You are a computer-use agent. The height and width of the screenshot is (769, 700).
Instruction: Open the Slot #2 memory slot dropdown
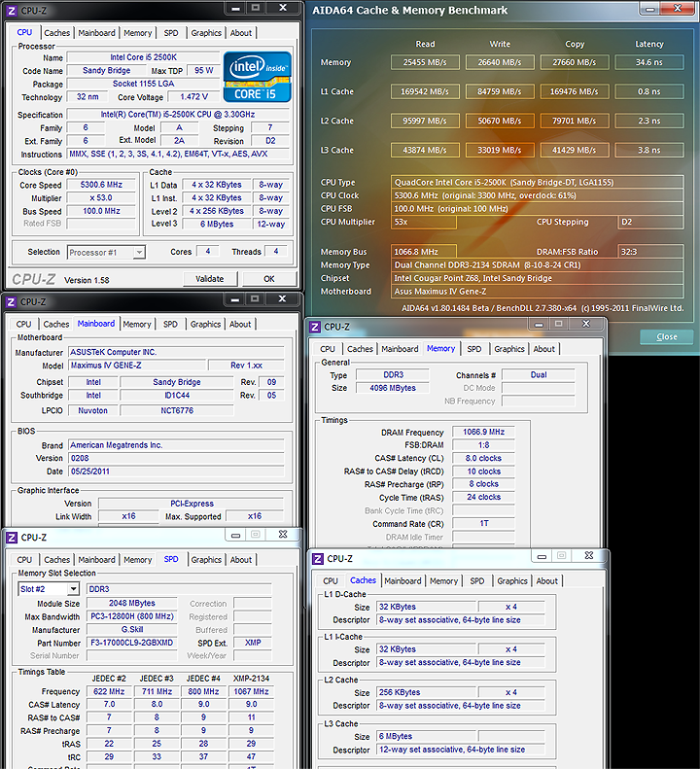[x=73, y=588]
